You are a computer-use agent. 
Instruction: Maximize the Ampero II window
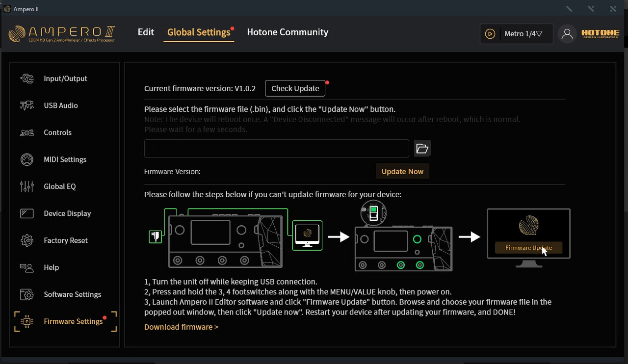coord(591,9)
